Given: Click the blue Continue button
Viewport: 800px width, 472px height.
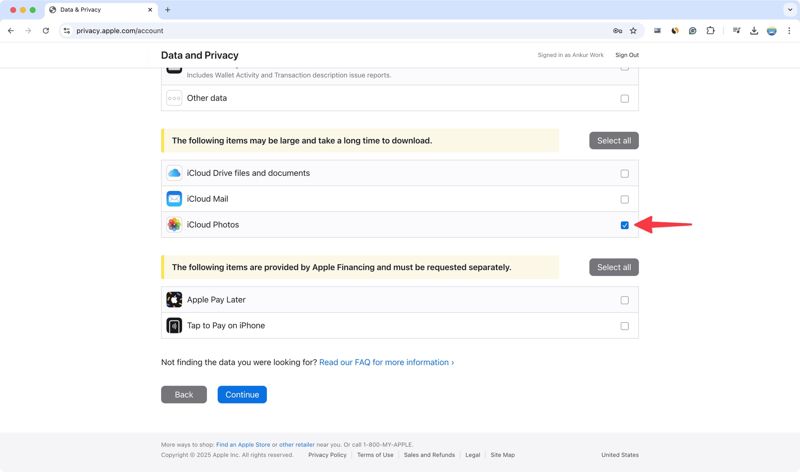Looking at the screenshot, I should click(x=242, y=394).
